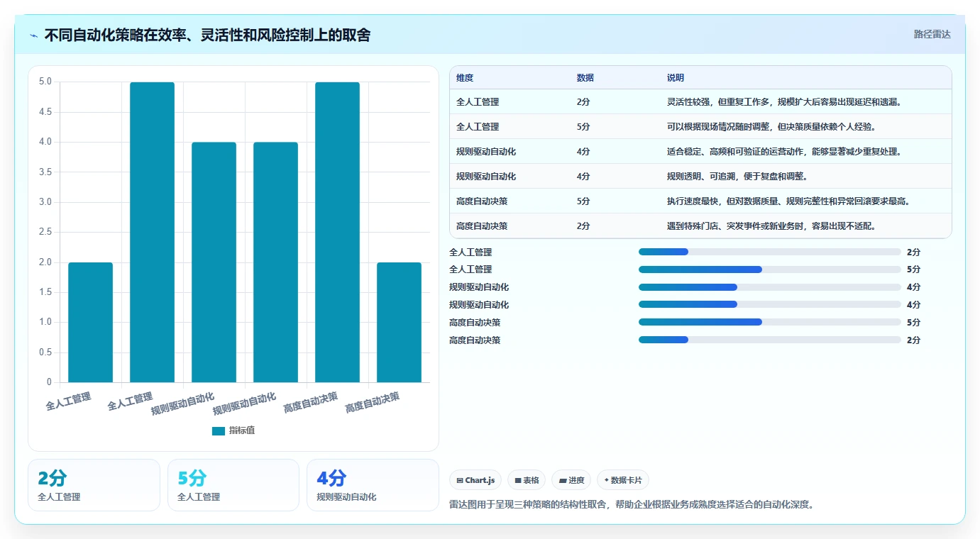980x539 pixels.
Task: Click the row text starting with 遇到特殊门店
Action: pos(771,226)
